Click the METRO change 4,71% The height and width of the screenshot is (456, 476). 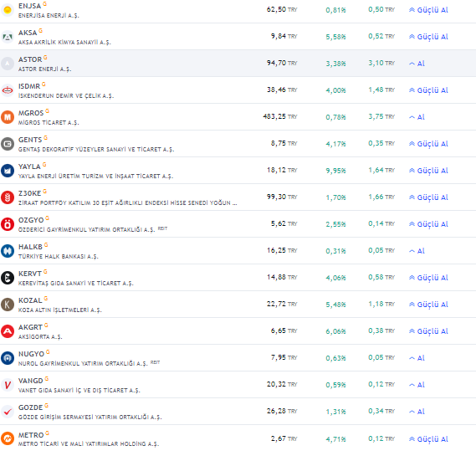335,439
